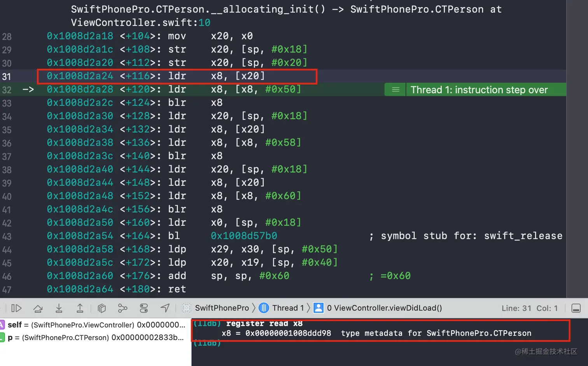
Task: Open the Environment Overrides control
Action: 144,308
